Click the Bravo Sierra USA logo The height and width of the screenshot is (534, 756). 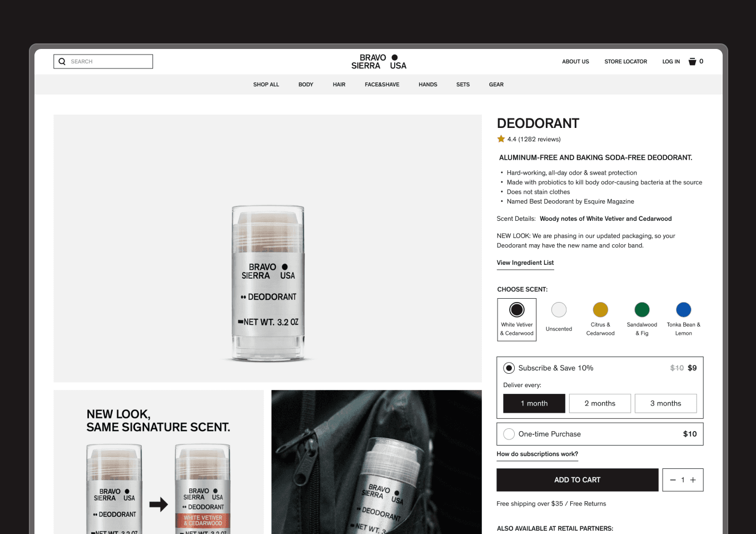[379, 62]
